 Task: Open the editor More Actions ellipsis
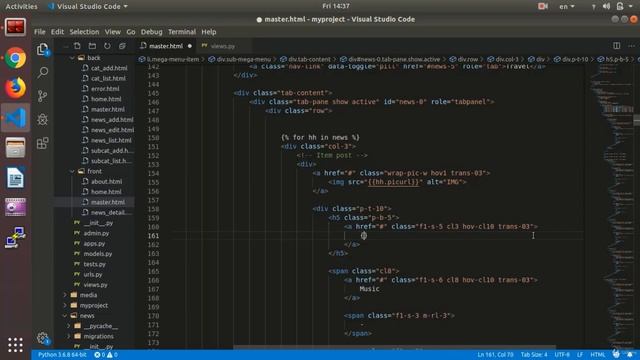tap(631, 46)
